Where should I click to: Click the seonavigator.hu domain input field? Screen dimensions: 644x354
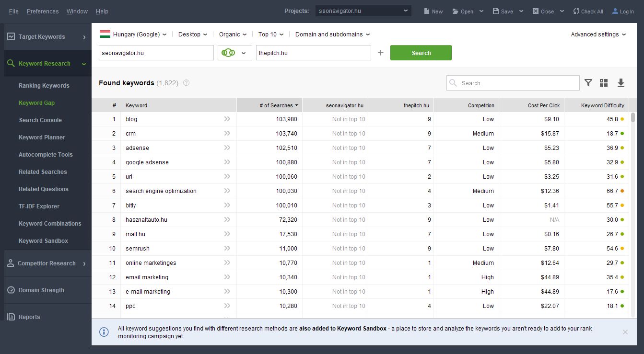pyautogui.click(x=156, y=53)
